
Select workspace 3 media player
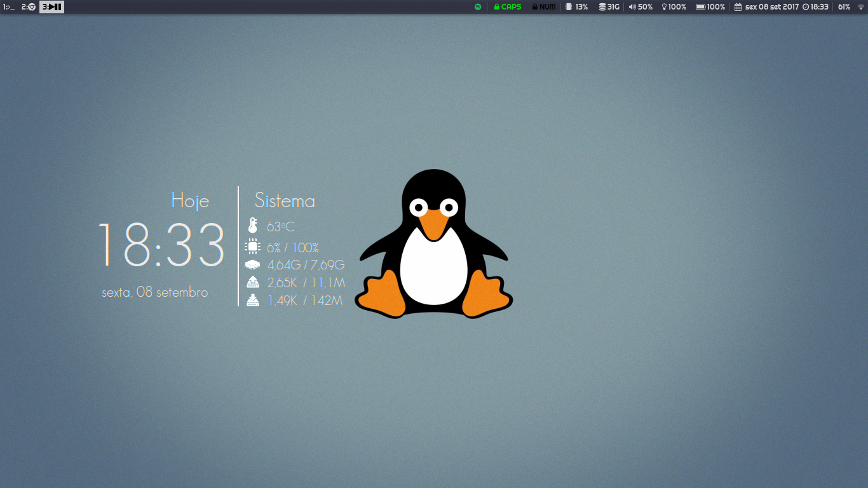(52, 7)
